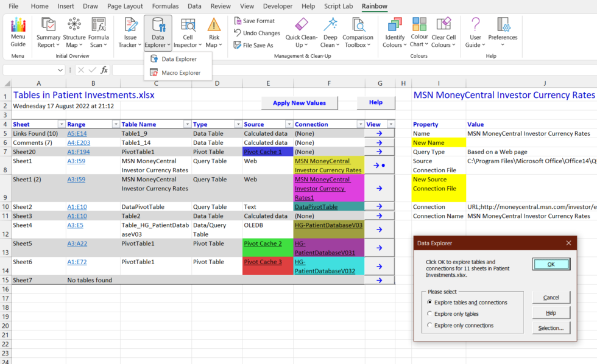Screen dimensions: 597x364
Task: Choose the Explore only tables option
Action: tap(430, 314)
